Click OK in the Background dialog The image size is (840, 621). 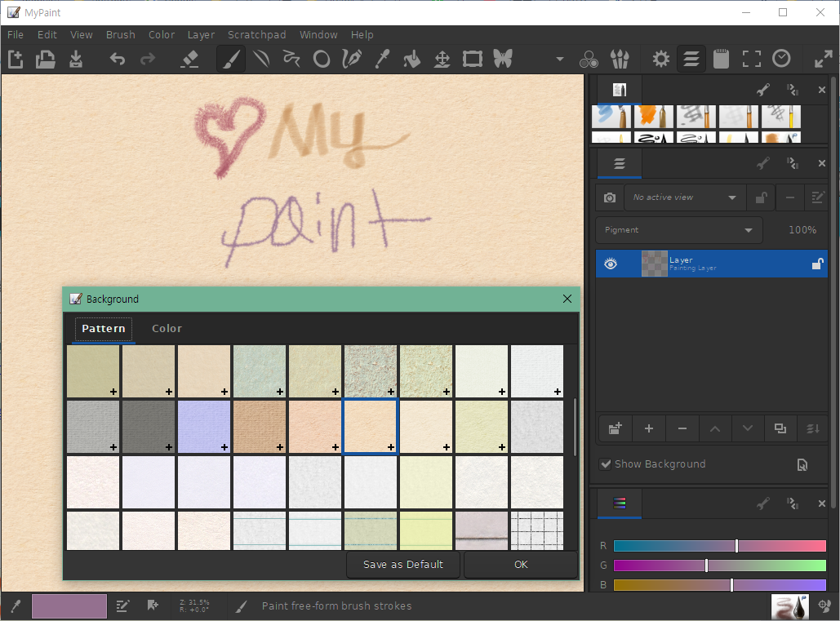(521, 565)
